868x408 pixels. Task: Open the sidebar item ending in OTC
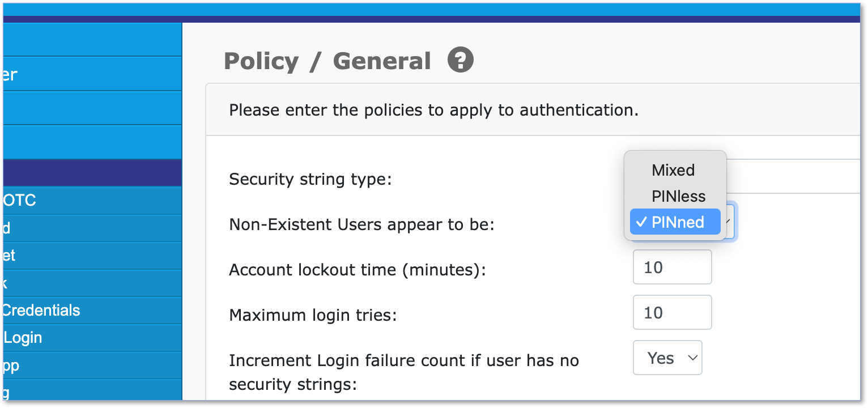coord(92,201)
